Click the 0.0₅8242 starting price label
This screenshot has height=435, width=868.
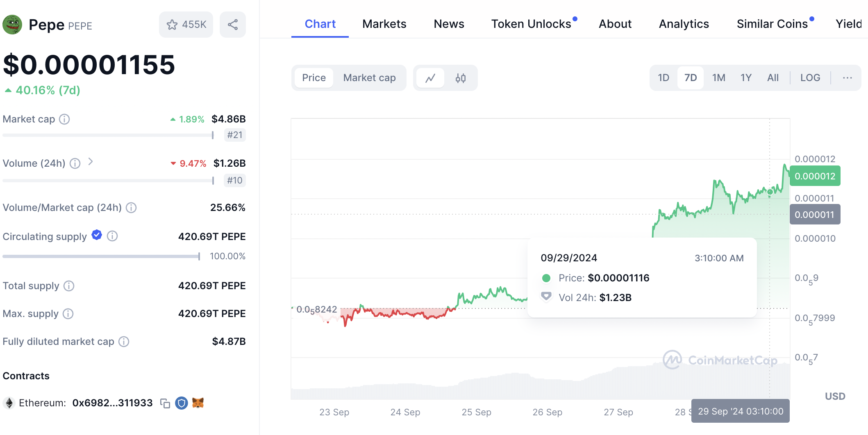pos(316,310)
